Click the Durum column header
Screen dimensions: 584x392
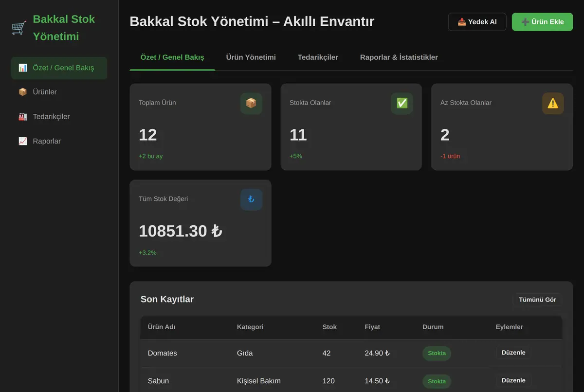tap(433, 327)
